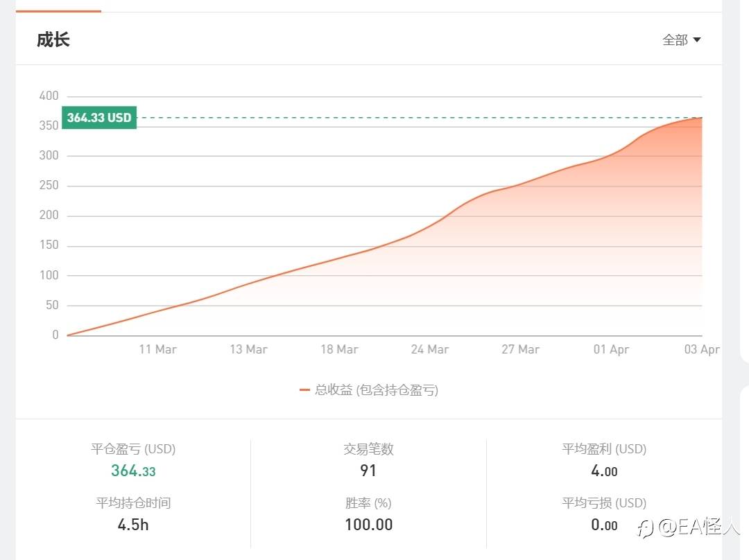Screen dimensions: 749x560
Task: Toggle the 总收益 (包含持仓盈亏) legend series
Action: (x=376, y=390)
